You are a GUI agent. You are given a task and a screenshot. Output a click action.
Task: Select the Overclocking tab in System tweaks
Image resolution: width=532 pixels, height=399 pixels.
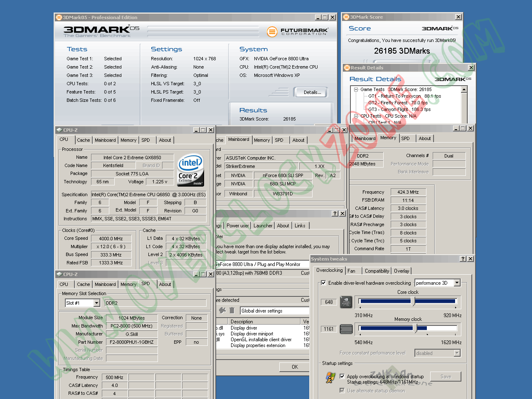(x=330, y=270)
